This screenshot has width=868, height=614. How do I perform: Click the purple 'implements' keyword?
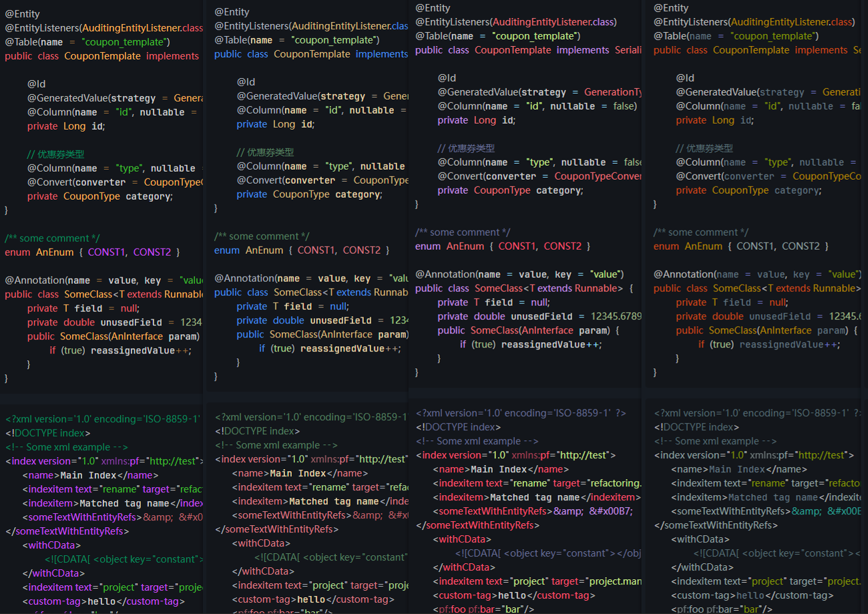583,50
